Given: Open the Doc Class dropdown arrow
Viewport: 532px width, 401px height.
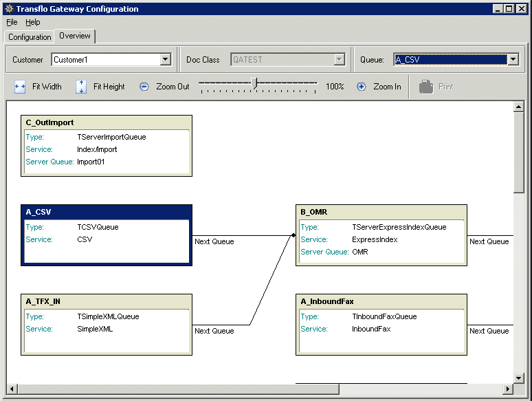Looking at the screenshot, I should pyautogui.click(x=339, y=60).
